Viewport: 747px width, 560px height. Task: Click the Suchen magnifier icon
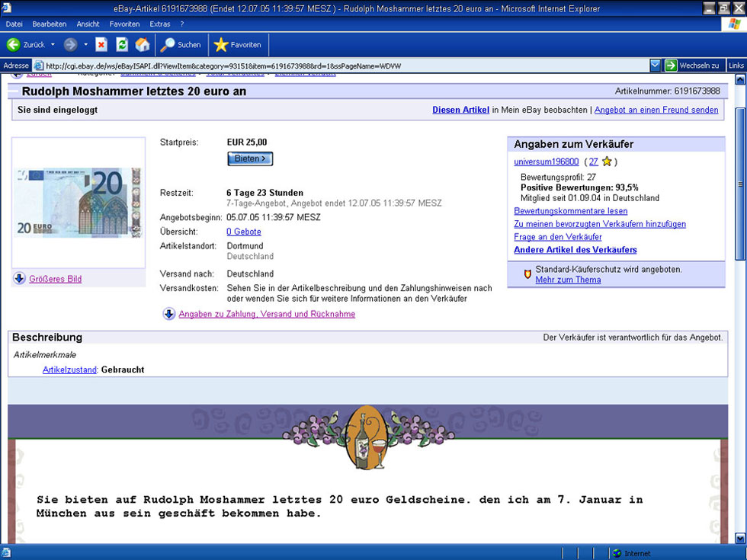167,45
